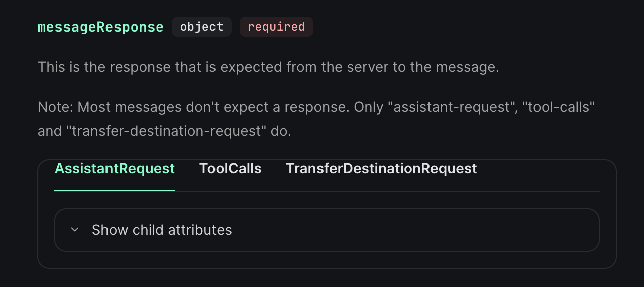
Task: Expand the chevron beside Show child attributes
Action: tap(75, 230)
